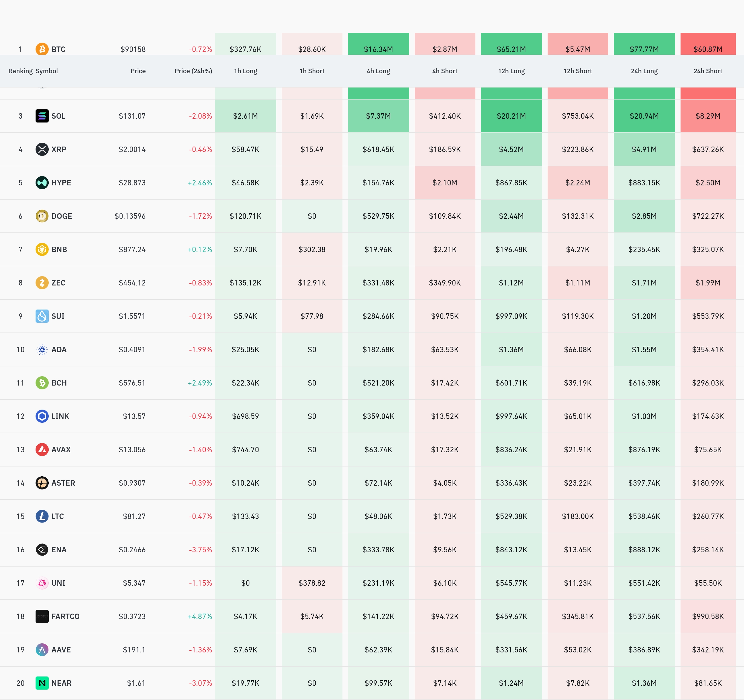Select the AAVE row price $191.1
The height and width of the screenshot is (700, 744).
coord(134,649)
